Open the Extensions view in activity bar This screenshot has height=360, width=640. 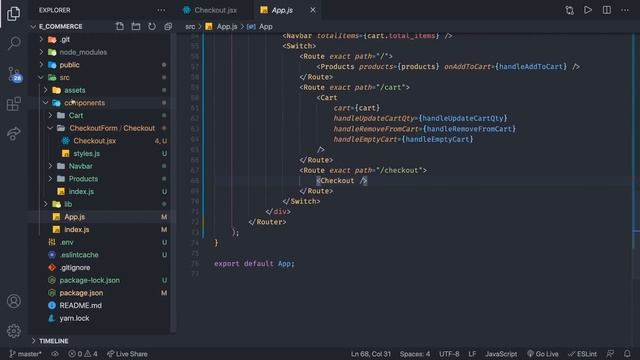(13, 104)
